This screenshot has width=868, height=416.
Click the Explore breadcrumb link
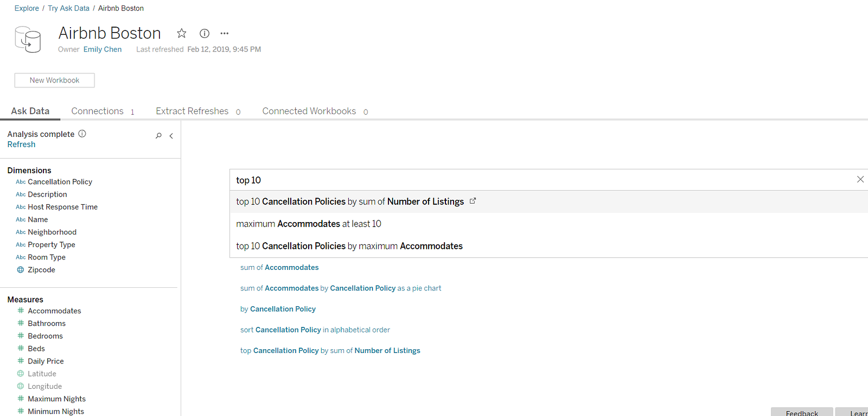point(27,8)
